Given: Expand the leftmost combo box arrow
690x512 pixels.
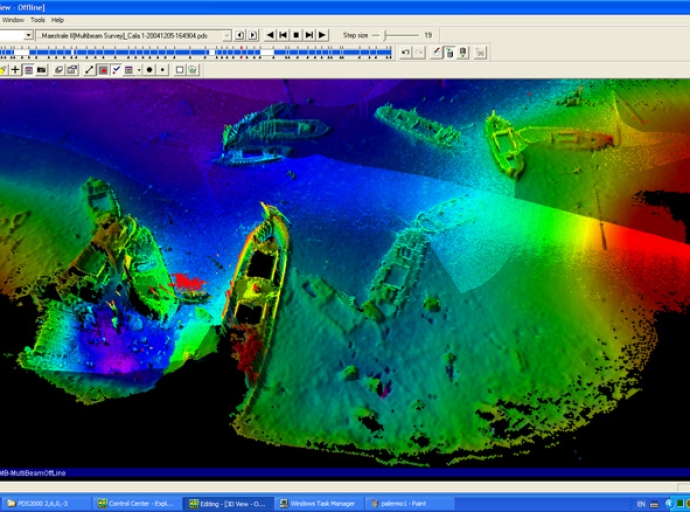Looking at the screenshot, I should [x=29, y=35].
